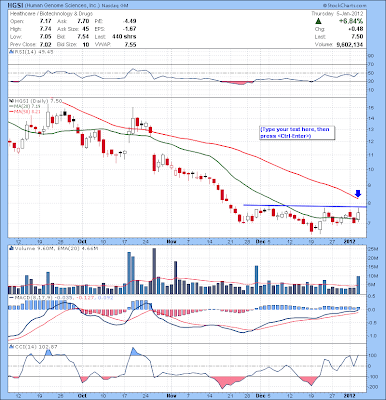
Task: Click the Ask value 7.70
Action: point(83,21)
